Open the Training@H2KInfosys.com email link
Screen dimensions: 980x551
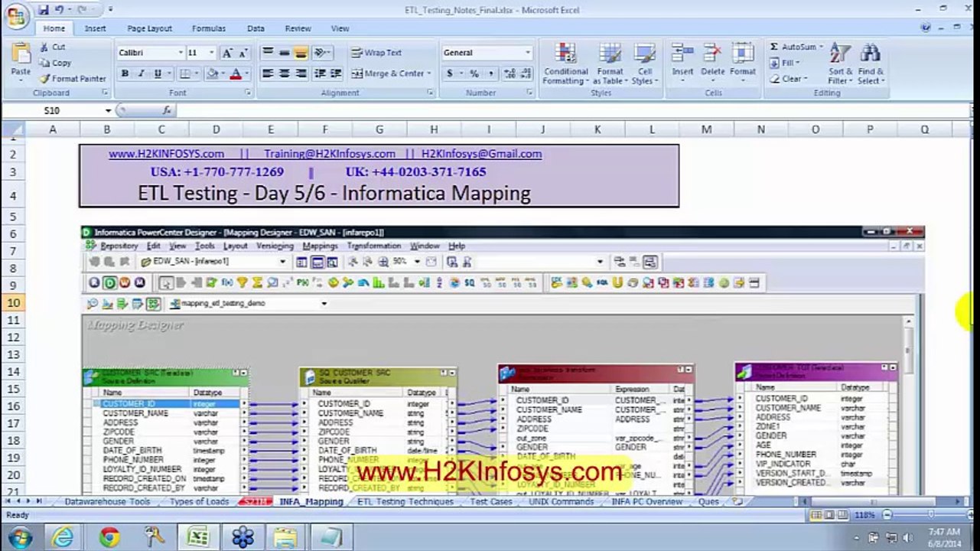pos(330,154)
